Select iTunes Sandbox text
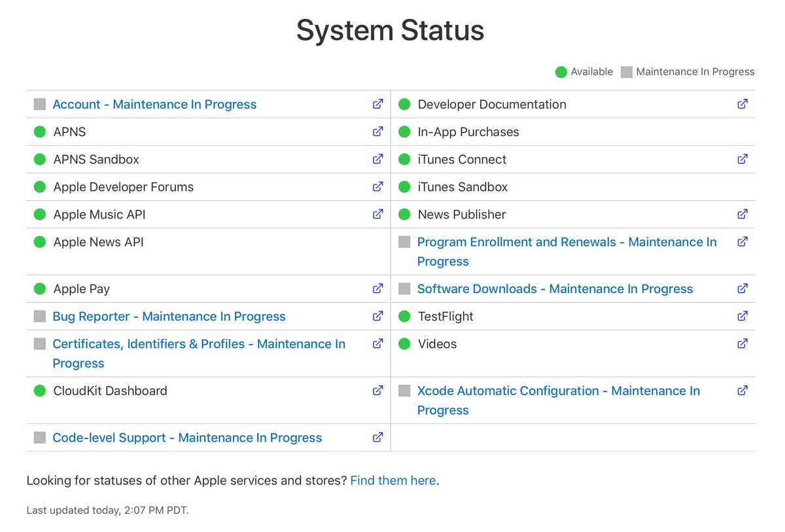The image size is (785, 532). click(462, 186)
